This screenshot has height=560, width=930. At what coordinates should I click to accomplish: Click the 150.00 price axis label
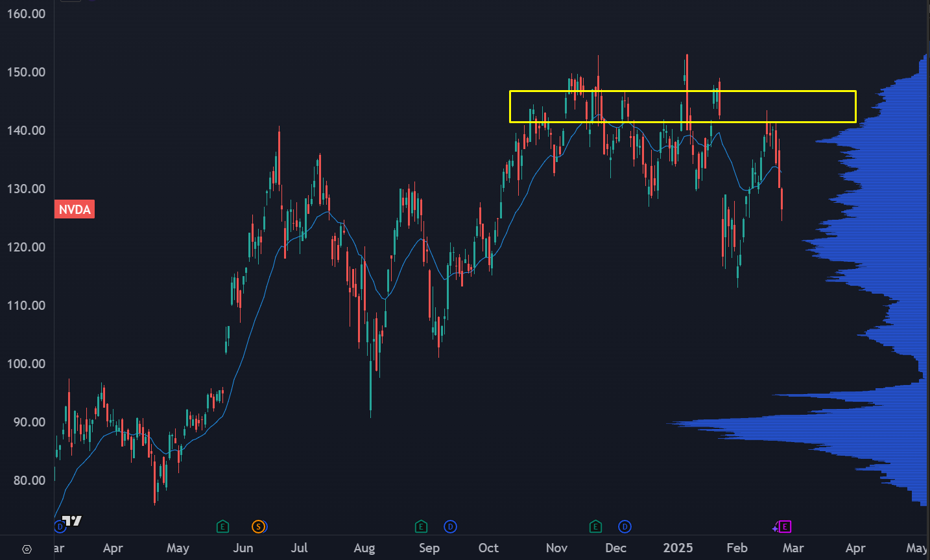(26, 72)
